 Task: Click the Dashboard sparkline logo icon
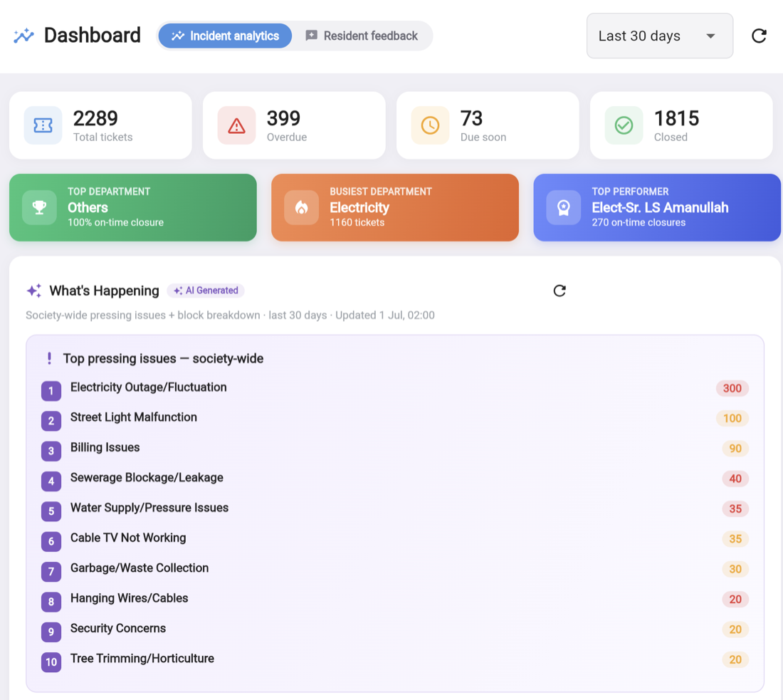23,36
